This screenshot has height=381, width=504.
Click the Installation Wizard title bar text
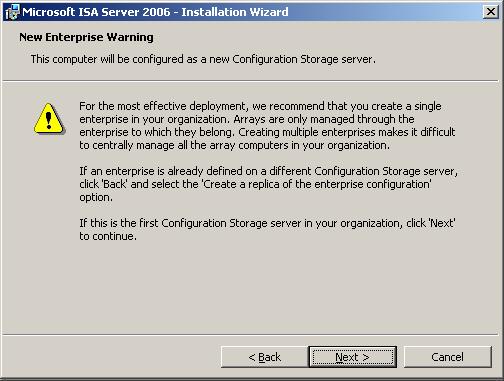coord(155,12)
